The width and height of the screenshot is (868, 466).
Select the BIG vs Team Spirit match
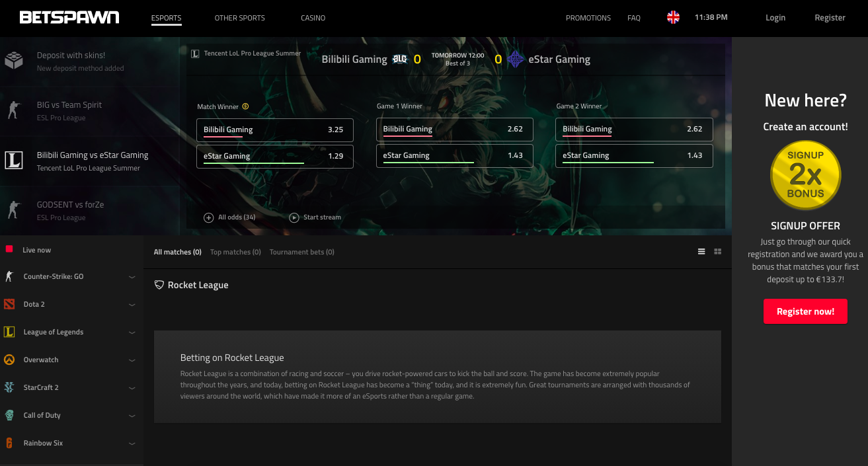pyautogui.click(x=90, y=111)
